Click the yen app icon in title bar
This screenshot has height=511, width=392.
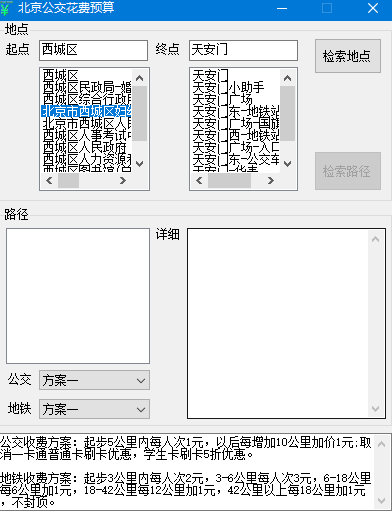[5, 8]
